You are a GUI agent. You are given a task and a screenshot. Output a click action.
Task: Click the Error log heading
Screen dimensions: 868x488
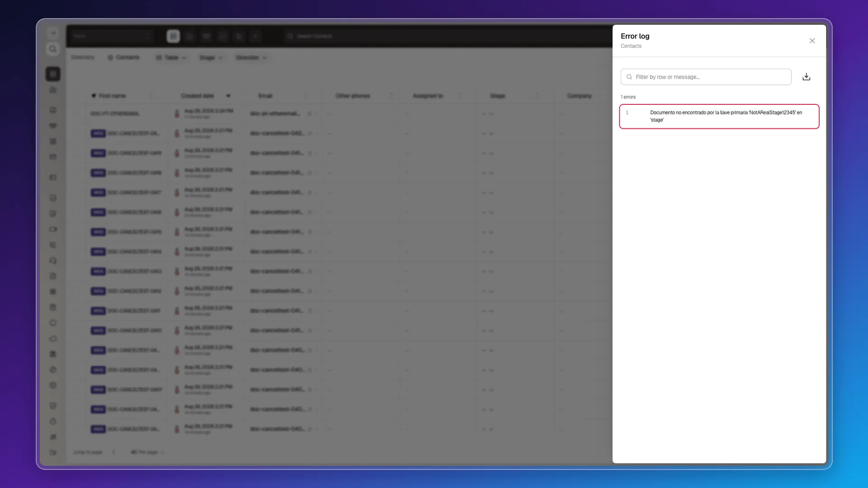(635, 36)
